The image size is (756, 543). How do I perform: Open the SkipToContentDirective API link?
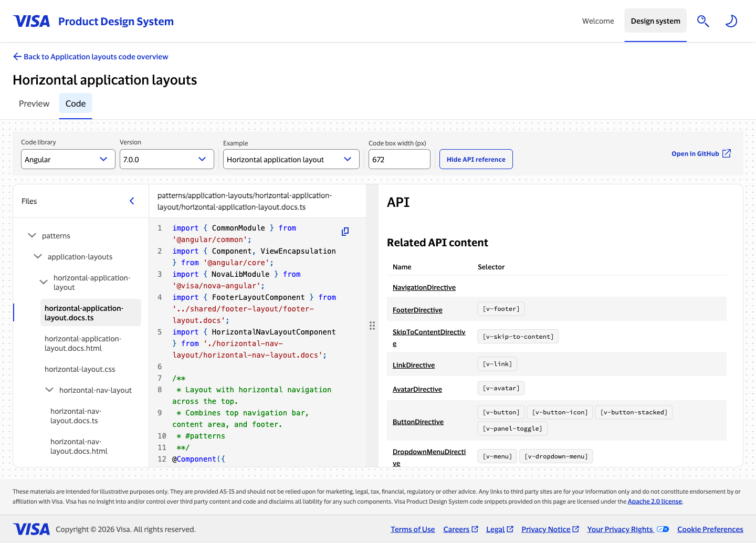(x=429, y=338)
